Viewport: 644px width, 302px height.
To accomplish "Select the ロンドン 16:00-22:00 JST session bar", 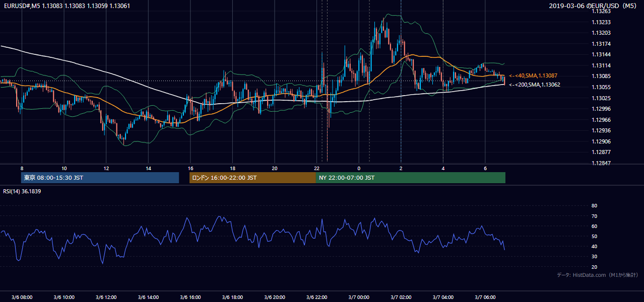I will pos(252,178).
